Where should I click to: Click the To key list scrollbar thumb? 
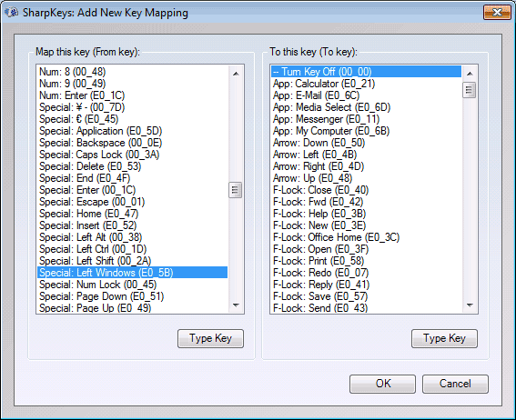(470, 90)
